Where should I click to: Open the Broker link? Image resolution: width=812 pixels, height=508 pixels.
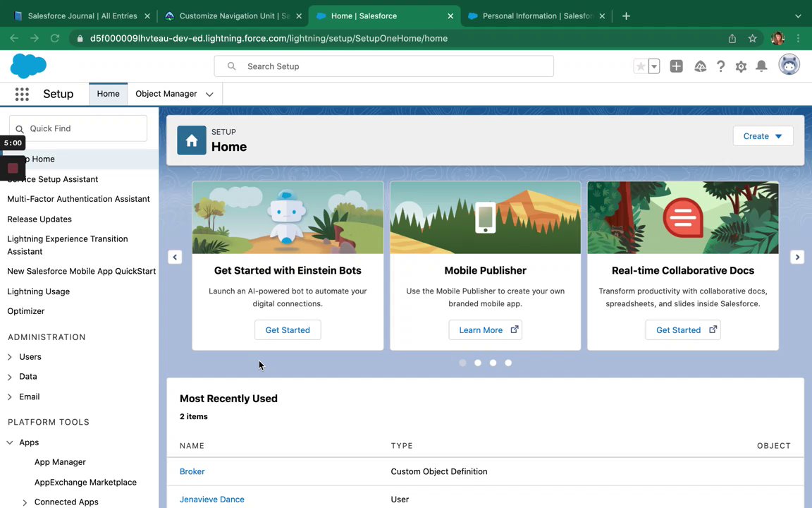[x=192, y=472]
